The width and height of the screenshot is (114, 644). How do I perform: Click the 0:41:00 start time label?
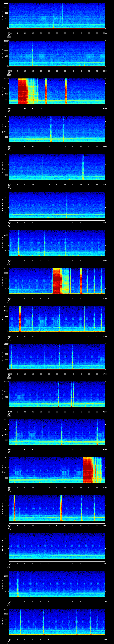(9, 184)
